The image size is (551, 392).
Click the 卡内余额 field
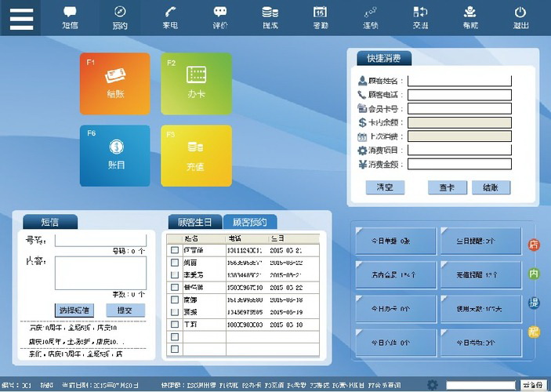[x=459, y=122]
